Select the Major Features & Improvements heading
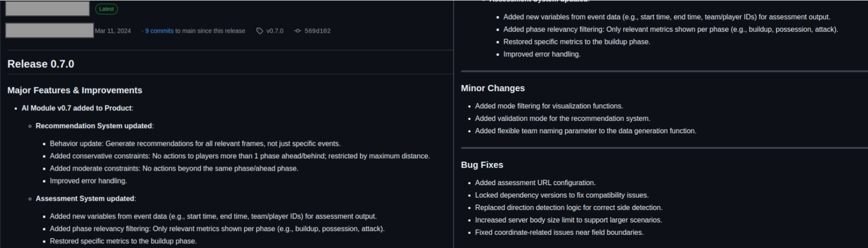This screenshot has height=248, width=868. [x=75, y=90]
